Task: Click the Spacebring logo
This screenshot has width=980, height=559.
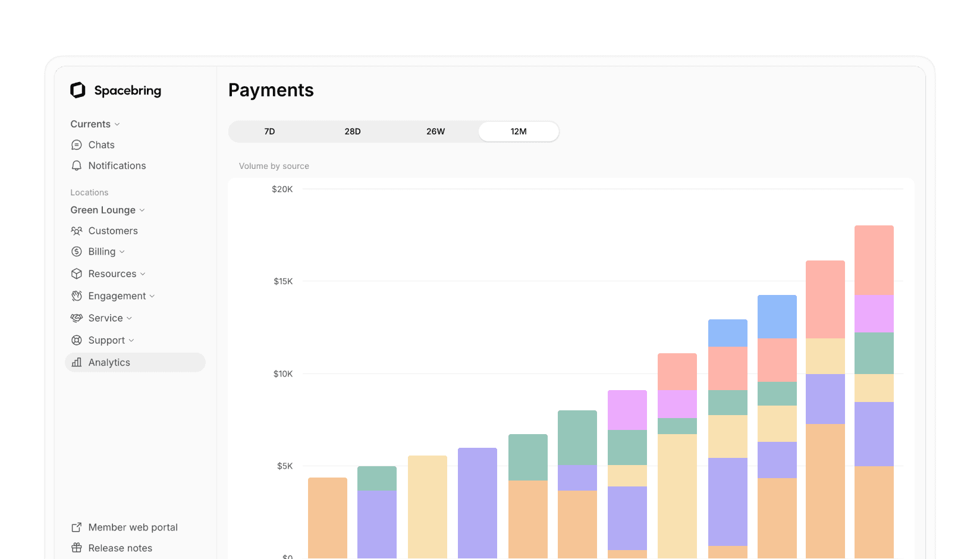Action: tap(78, 90)
